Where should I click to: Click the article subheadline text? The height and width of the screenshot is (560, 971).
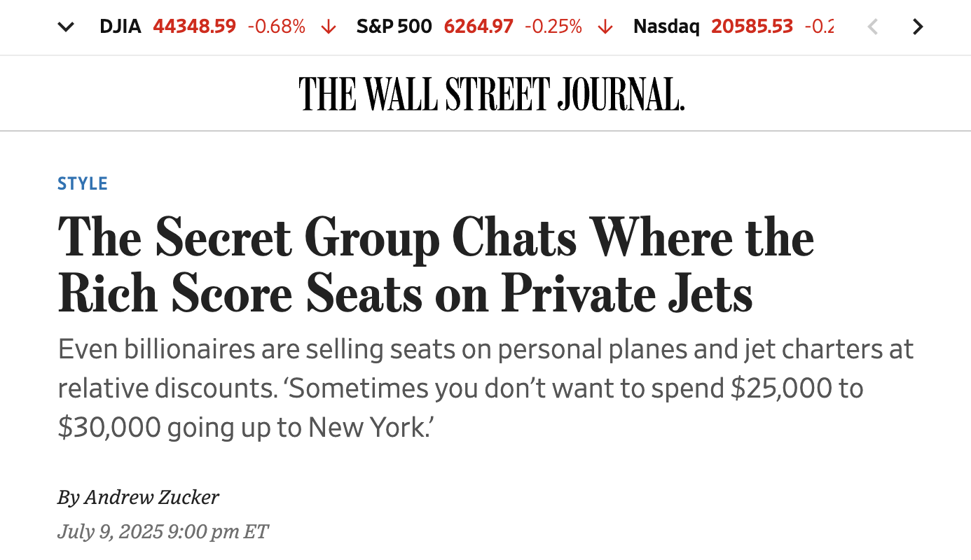485,388
